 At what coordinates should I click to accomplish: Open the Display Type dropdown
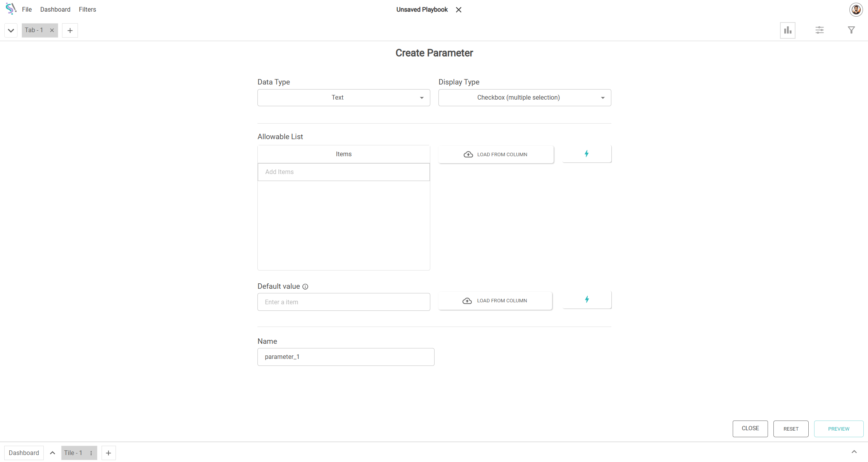[525, 98]
